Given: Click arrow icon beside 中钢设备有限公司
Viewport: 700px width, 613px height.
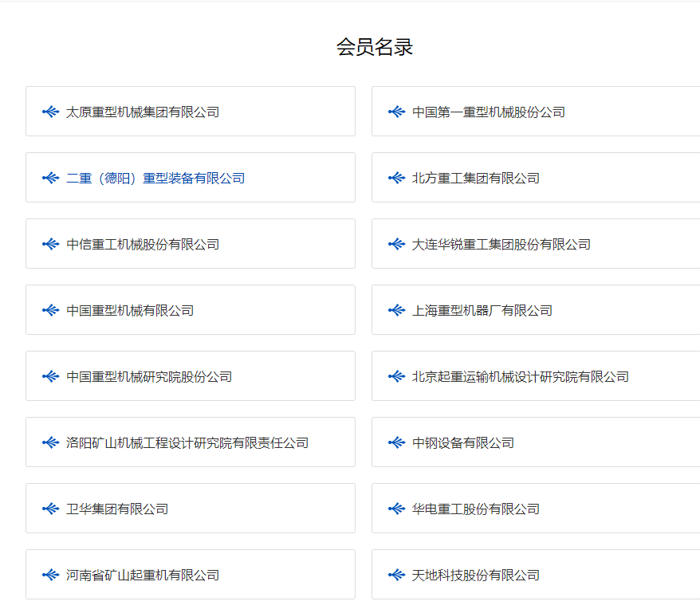Looking at the screenshot, I should [396, 442].
